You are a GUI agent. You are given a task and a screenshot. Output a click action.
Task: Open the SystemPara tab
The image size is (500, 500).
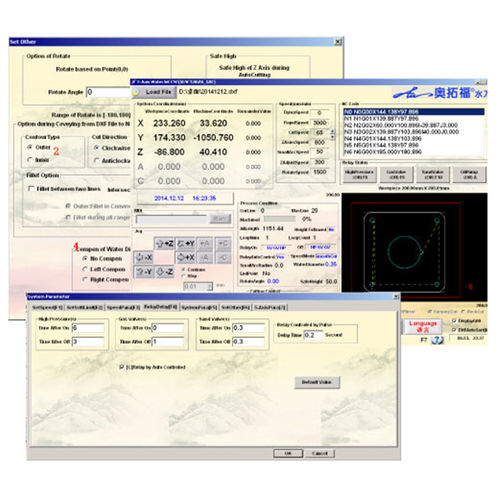tap(199, 307)
